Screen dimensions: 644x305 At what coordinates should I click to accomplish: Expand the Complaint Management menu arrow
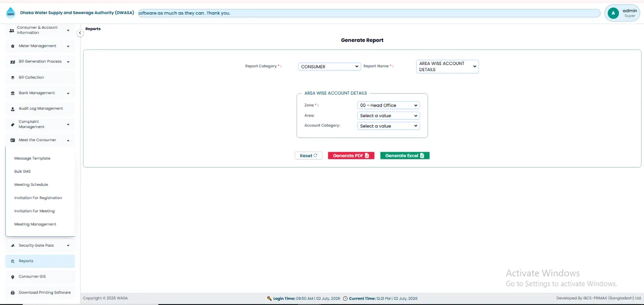(68, 124)
